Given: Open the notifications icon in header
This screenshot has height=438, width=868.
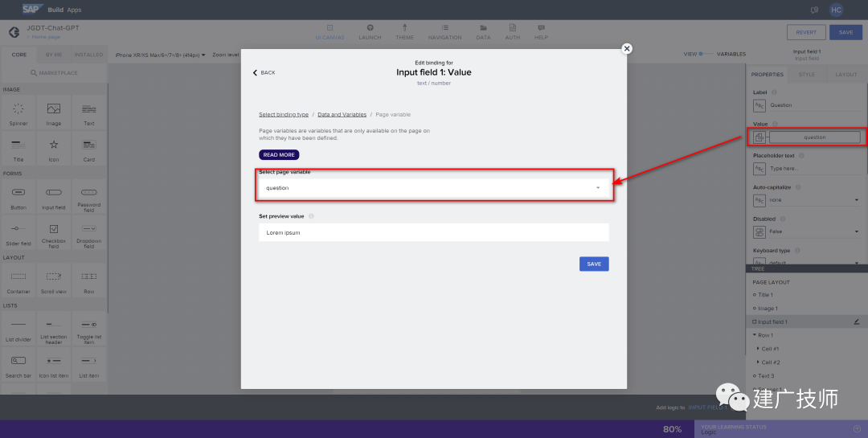Looking at the screenshot, I should pyautogui.click(x=814, y=10).
